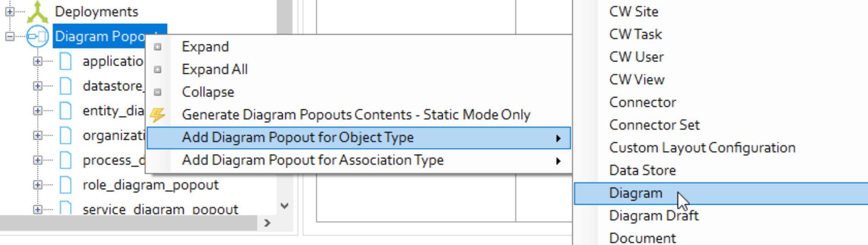The width and height of the screenshot is (868, 245).
Task: Choose Connector Set in the submenu
Action: (654, 125)
